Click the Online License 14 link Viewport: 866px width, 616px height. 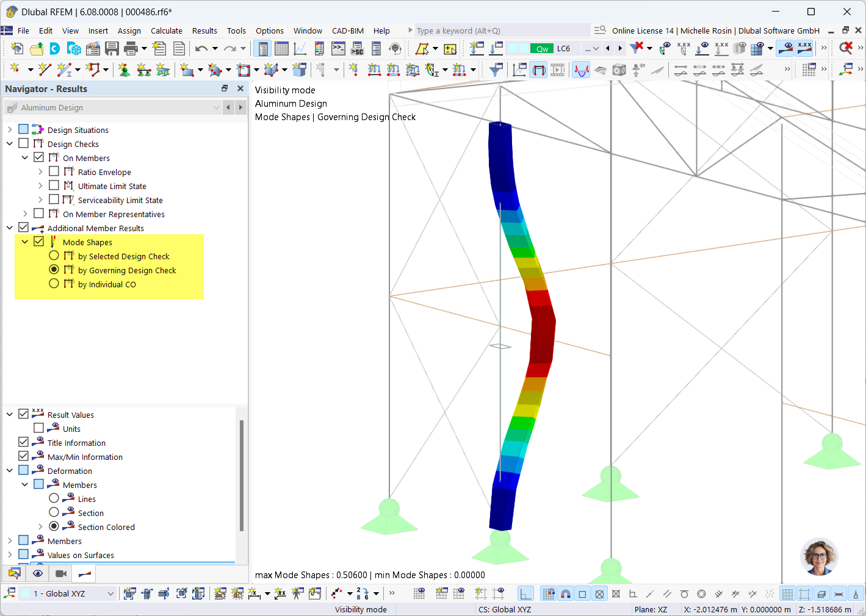click(643, 30)
